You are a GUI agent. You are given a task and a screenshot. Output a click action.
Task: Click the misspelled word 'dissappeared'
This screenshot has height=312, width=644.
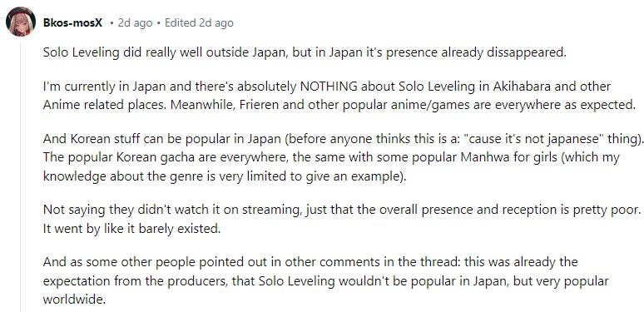pos(527,53)
